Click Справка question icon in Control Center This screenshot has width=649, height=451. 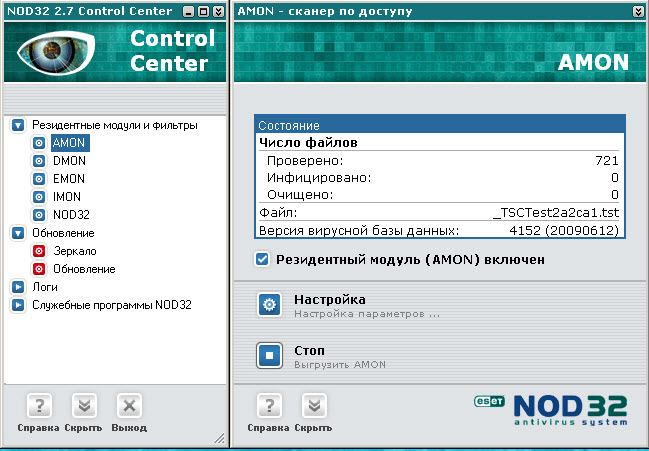coord(39,406)
